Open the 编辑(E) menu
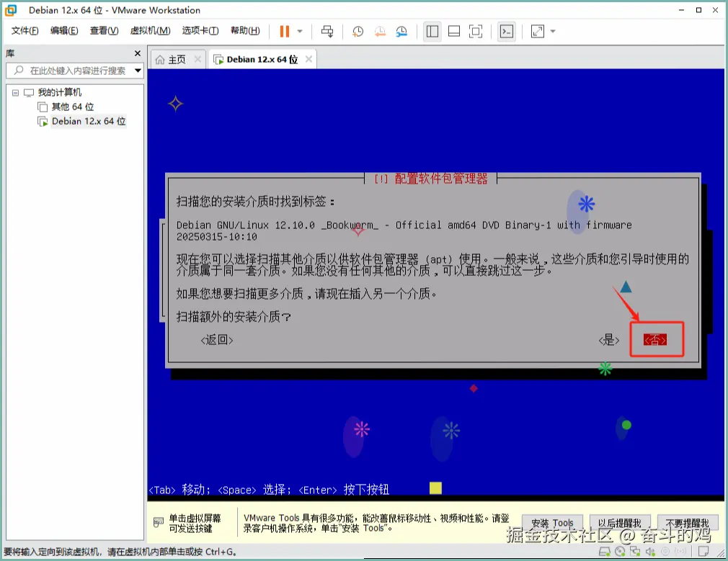728x561 pixels. (65, 31)
